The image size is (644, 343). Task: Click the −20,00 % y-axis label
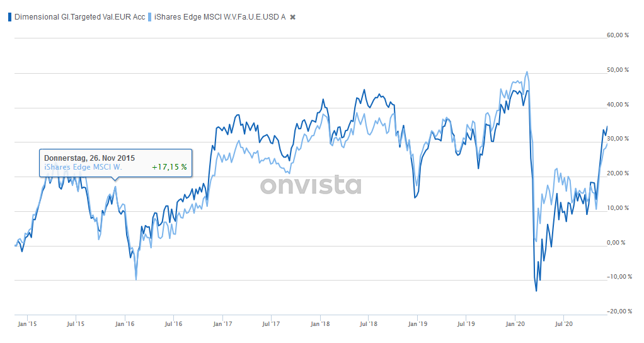pyautogui.click(x=619, y=311)
